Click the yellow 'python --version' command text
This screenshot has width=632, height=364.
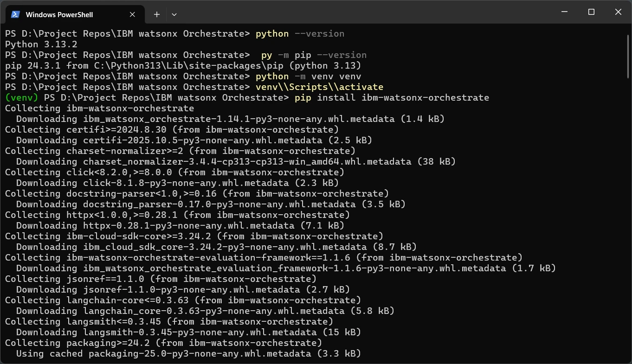point(299,33)
